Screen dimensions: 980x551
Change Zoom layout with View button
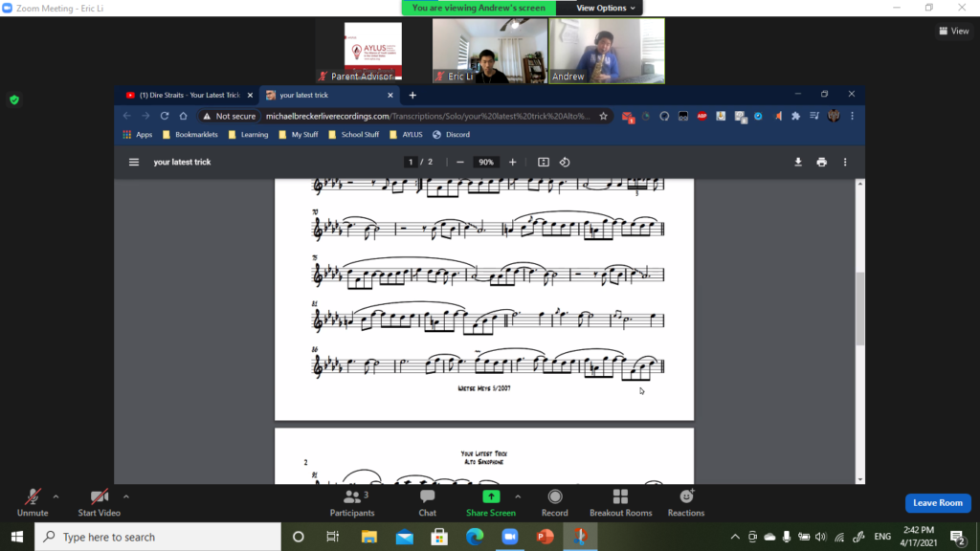954,31
